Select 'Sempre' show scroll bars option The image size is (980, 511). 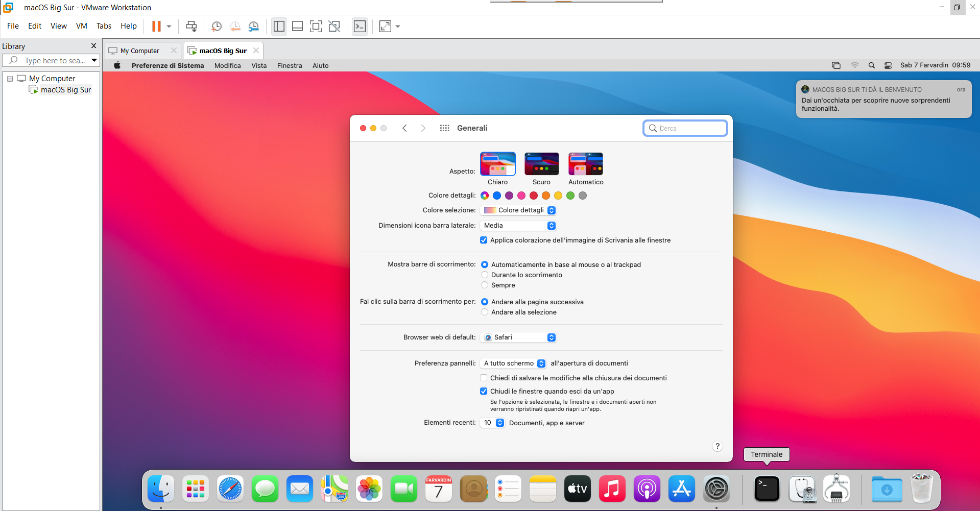pyautogui.click(x=485, y=285)
